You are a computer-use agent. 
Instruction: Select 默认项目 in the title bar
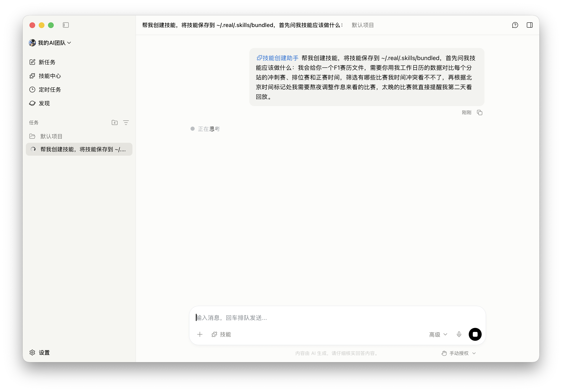pos(363,25)
